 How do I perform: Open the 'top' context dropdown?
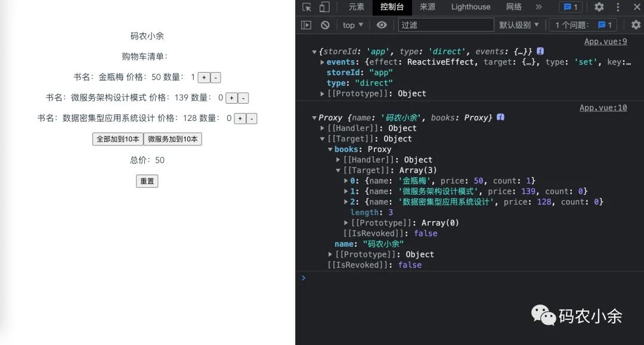[353, 25]
